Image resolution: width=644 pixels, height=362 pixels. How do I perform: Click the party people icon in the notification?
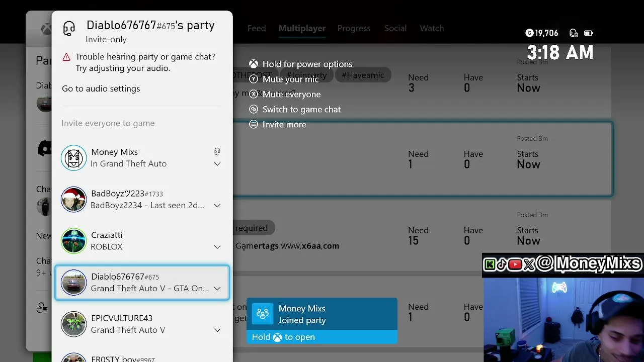(262, 314)
